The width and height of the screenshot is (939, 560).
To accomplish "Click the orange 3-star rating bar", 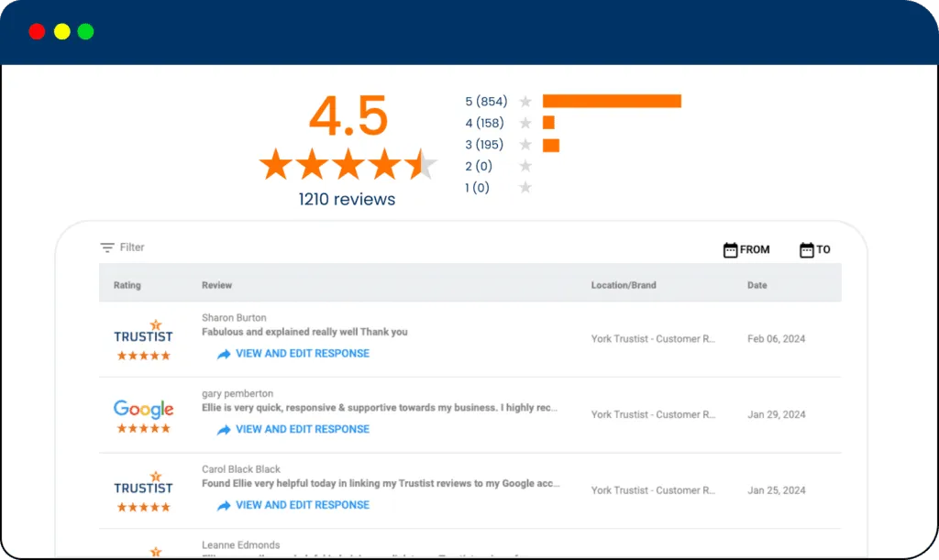I will [551, 146].
